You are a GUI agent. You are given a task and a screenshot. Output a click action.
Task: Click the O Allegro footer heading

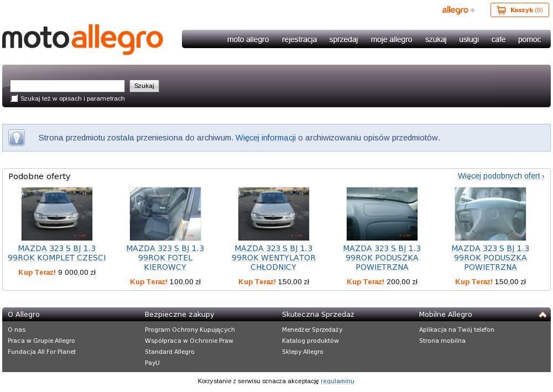click(x=24, y=315)
